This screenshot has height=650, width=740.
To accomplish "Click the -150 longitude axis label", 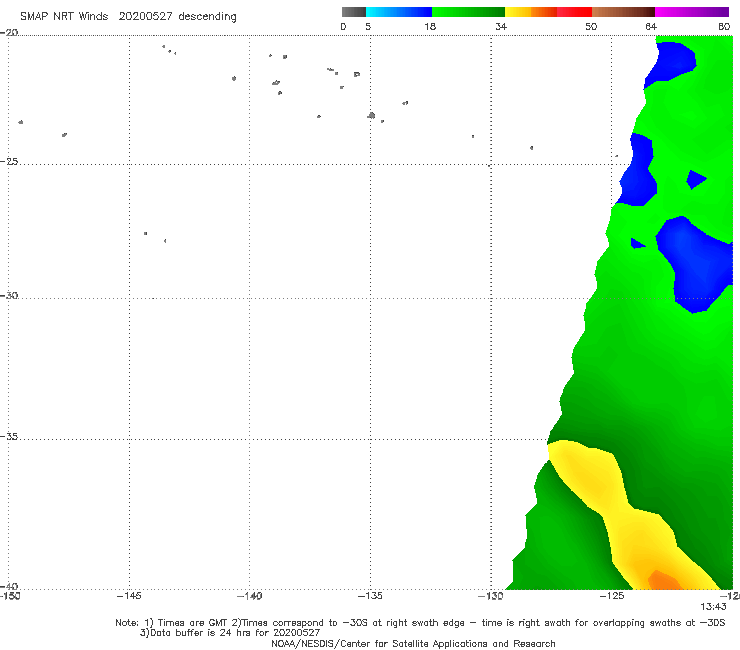I will 10,596.
